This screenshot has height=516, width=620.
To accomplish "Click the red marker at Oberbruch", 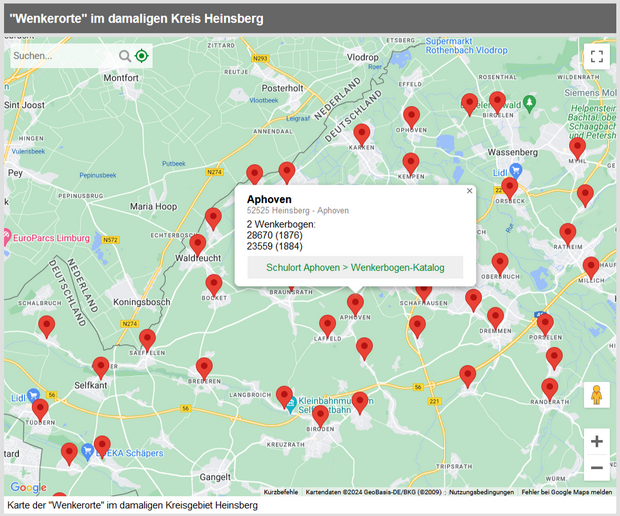I will [500, 265].
